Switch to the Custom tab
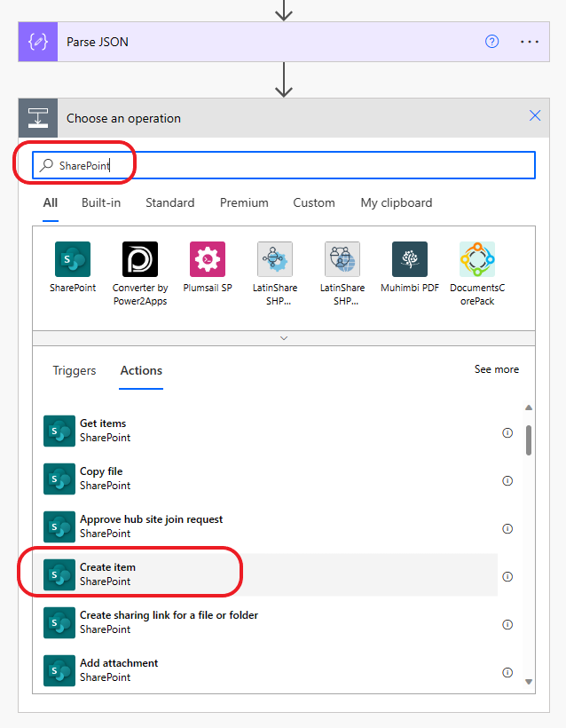The image size is (566, 728). (x=314, y=203)
